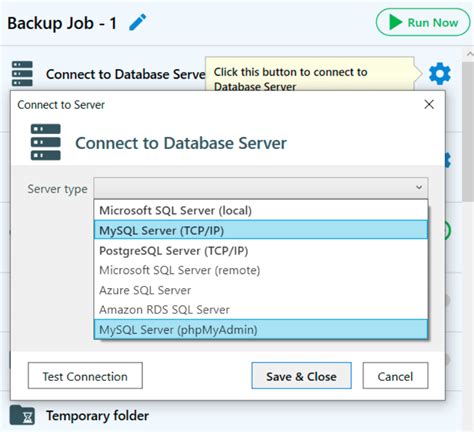
Task: Select Azure SQL Server option
Action: point(261,290)
